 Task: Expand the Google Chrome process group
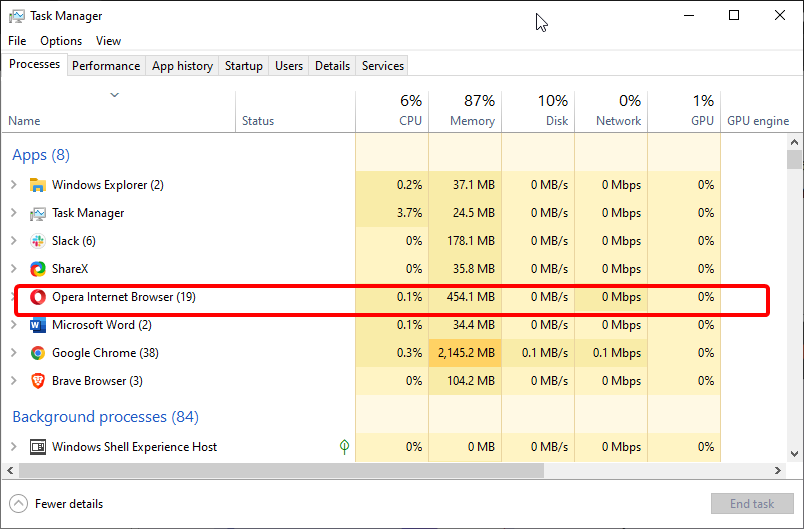[14, 353]
